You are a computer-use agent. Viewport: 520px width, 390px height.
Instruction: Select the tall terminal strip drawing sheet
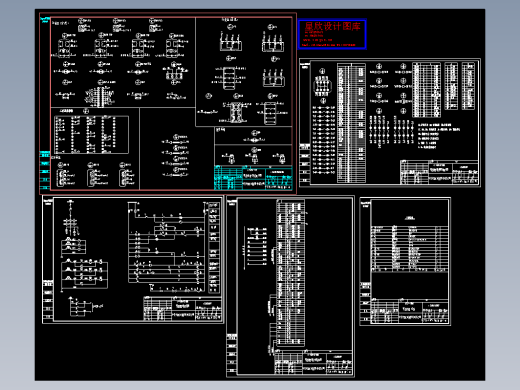click(x=290, y=287)
